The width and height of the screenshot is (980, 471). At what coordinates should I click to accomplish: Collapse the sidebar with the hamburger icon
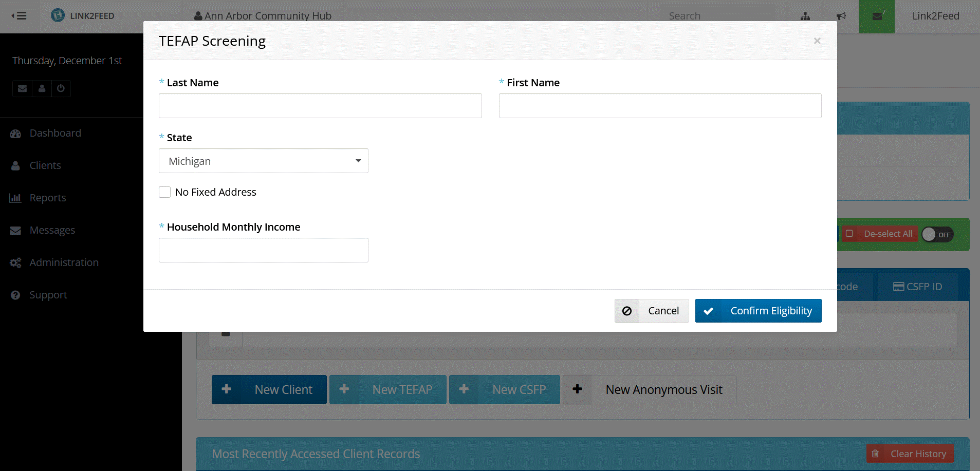[x=19, y=16]
